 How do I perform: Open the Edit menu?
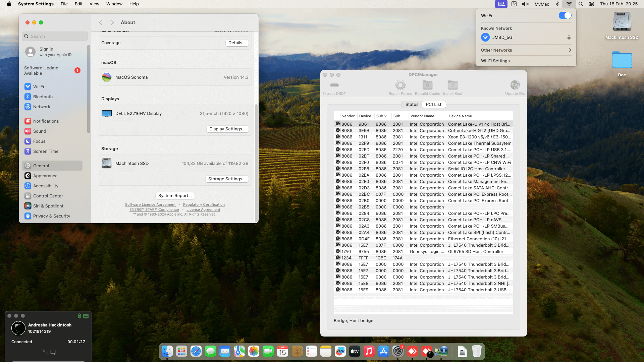(79, 4)
